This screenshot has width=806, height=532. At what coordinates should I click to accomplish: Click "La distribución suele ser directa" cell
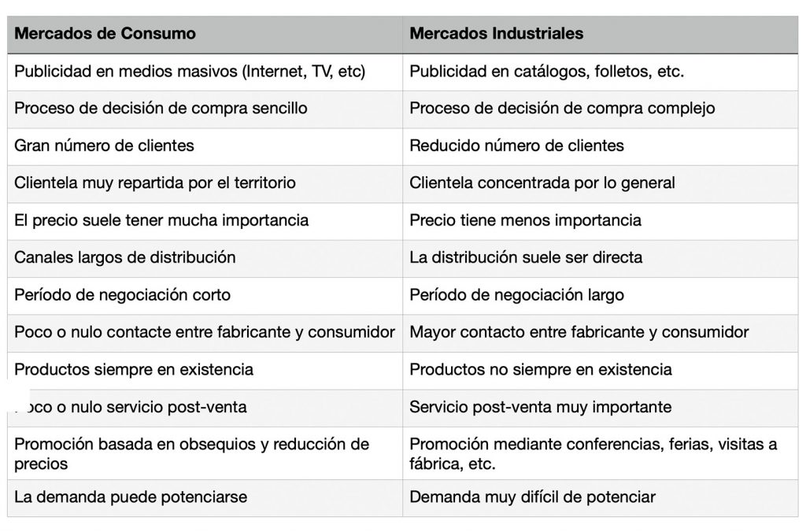coord(526,257)
